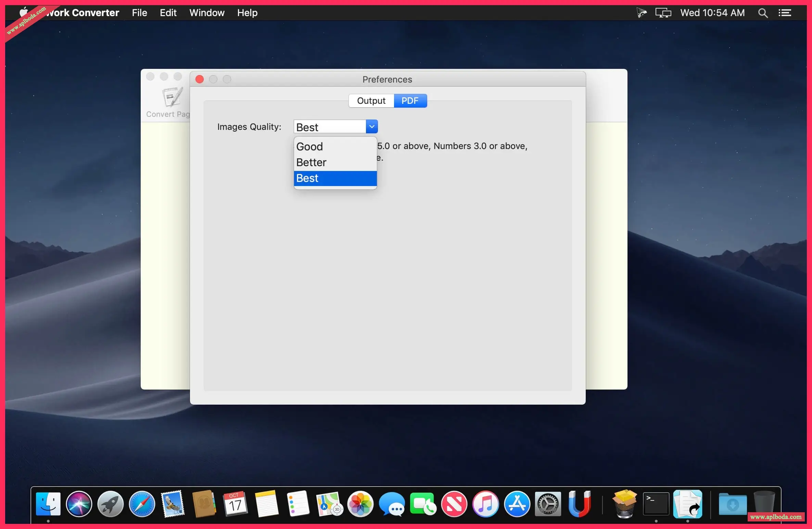Click the Images Quality dropdown arrow
This screenshot has height=529, width=812.
coord(371,127)
